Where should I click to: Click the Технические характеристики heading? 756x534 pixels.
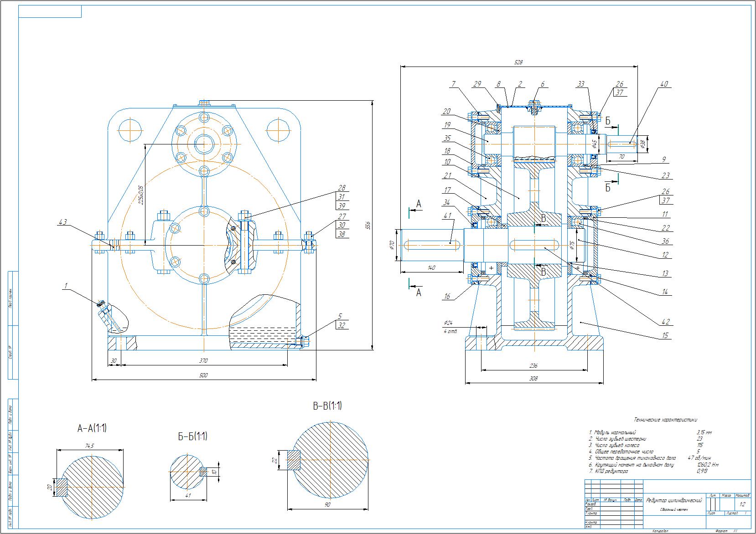click(665, 420)
